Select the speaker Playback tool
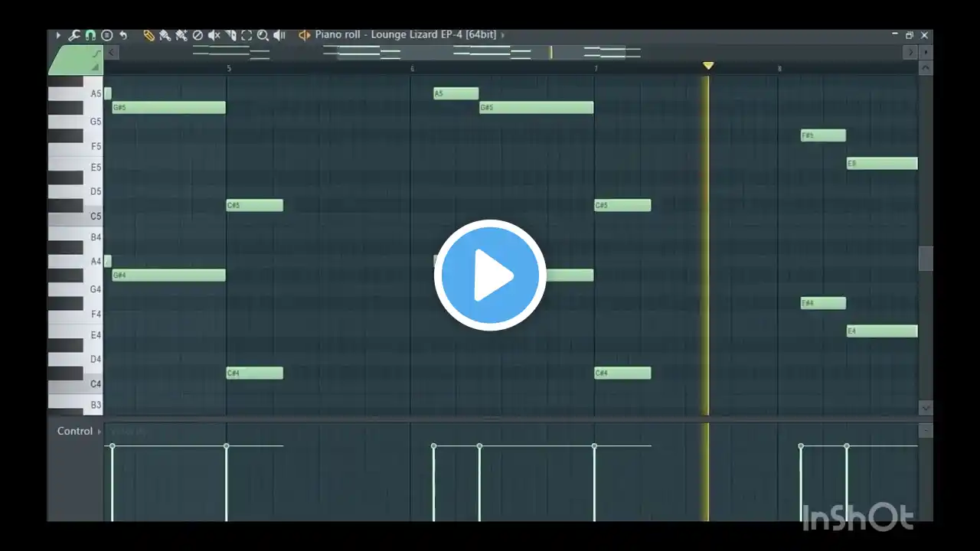The height and width of the screenshot is (551, 980). point(279,35)
